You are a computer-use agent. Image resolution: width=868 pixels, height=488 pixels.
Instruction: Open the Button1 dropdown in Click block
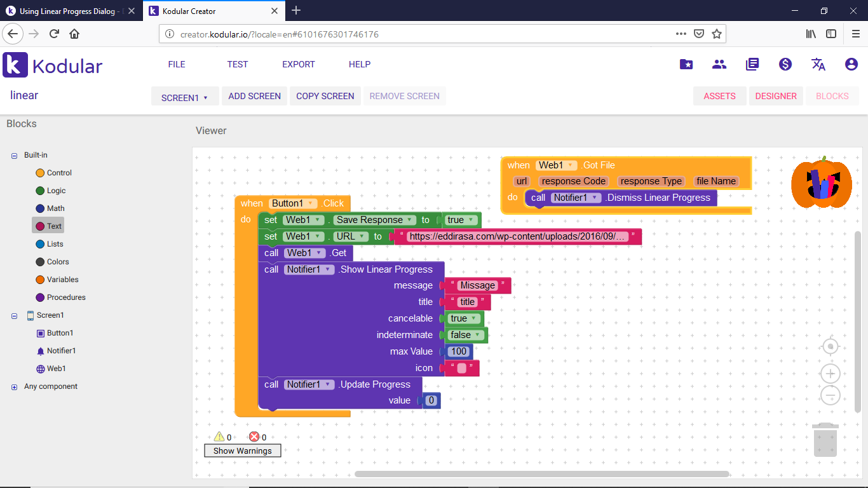(293, 203)
